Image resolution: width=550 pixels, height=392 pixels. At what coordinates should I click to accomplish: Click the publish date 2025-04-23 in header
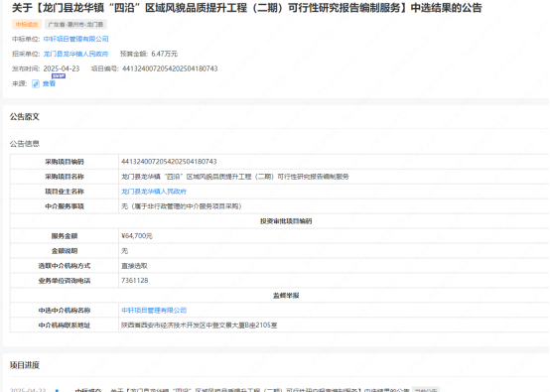(62, 68)
